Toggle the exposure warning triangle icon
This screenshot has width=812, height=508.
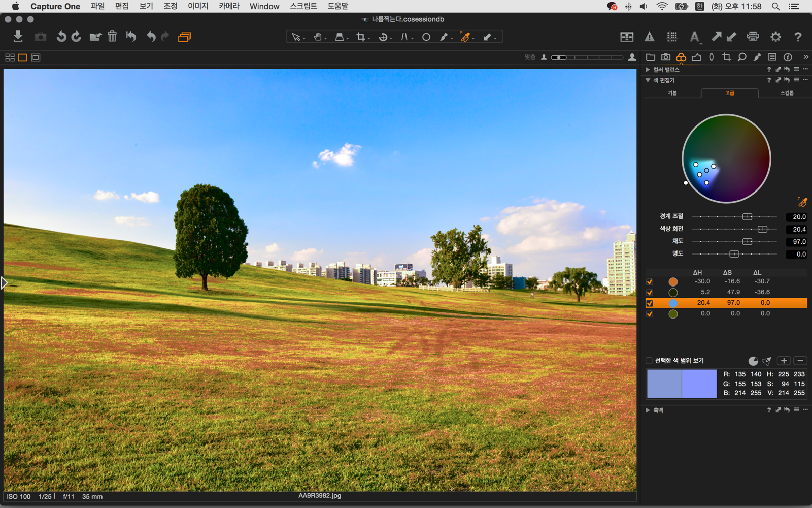(649, 37)
